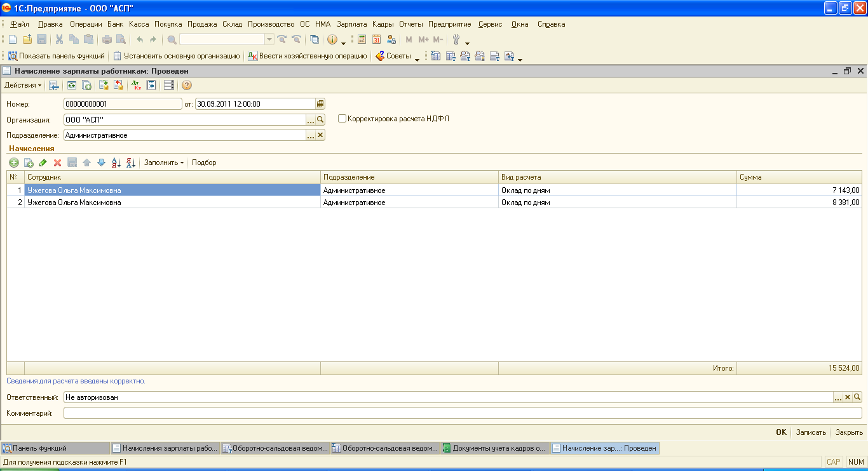Click the Вид расчета column header
The width and height of the screenshot is (868, 471).
coord(618,177)
